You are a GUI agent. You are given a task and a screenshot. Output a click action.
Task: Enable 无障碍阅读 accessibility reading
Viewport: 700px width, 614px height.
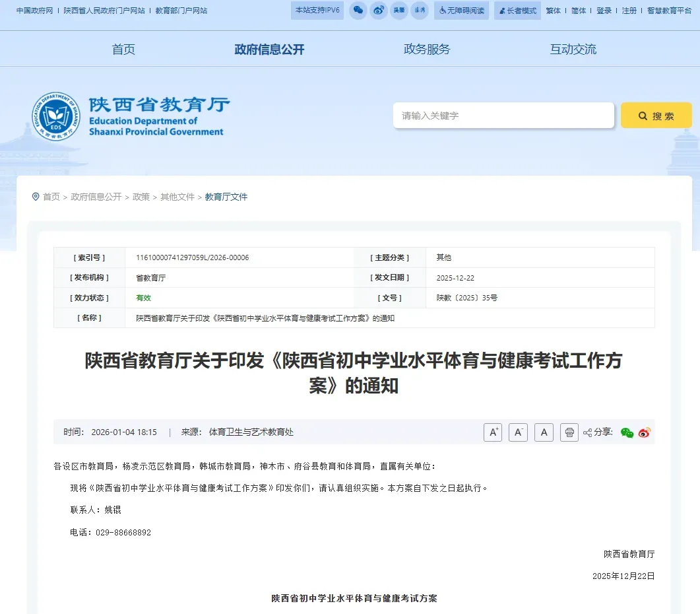coord(462,11)
